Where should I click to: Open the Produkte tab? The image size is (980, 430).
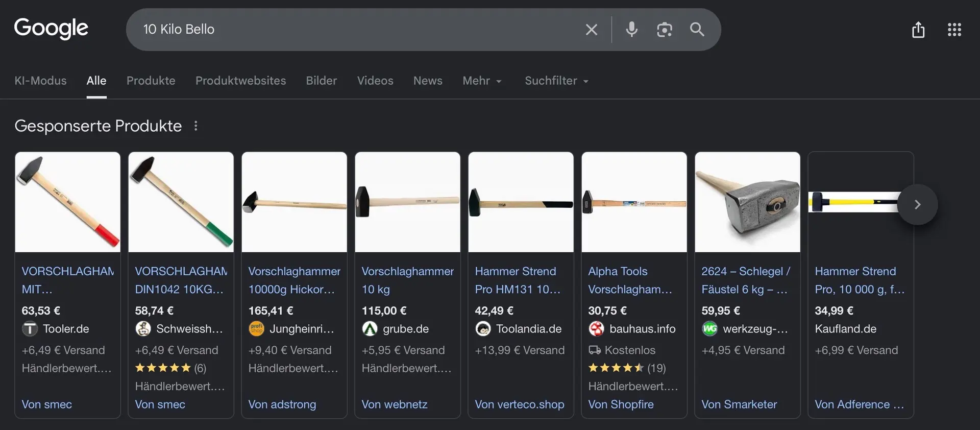tap(151, 81)
